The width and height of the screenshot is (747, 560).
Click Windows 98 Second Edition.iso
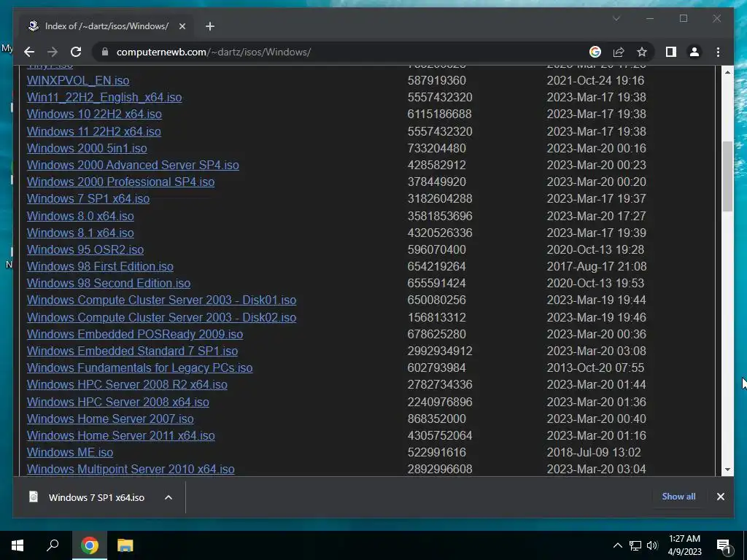click(109, 284)
